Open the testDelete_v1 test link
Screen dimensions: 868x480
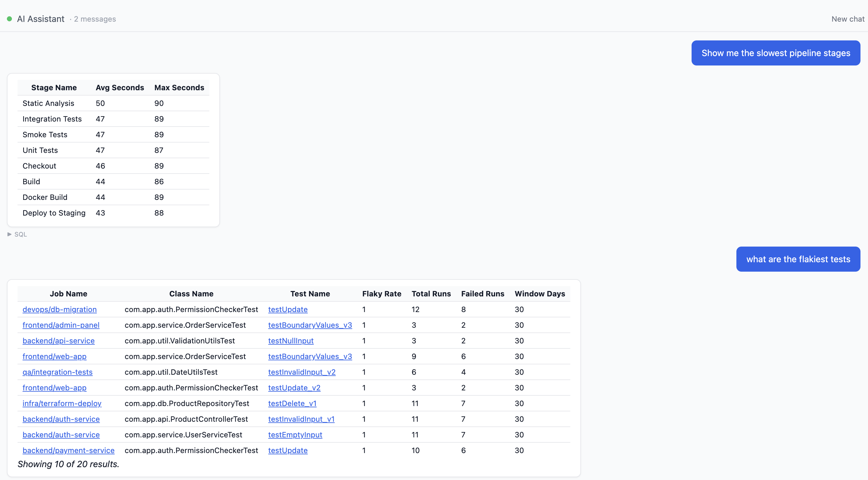pos(292,403)
